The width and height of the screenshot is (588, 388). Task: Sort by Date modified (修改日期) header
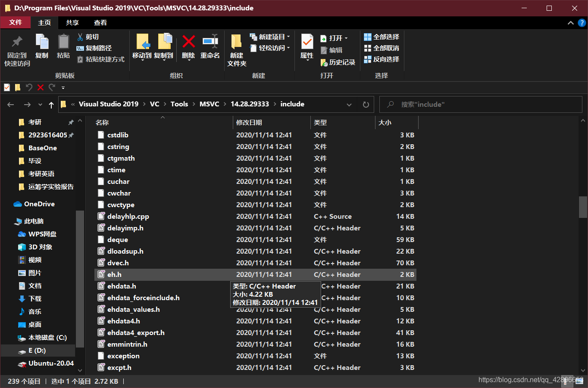point(272,123)
